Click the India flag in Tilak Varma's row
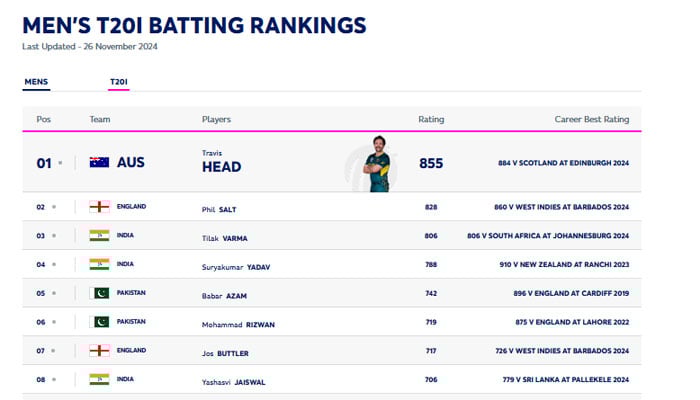700x400 pixels. click(99, 236)
